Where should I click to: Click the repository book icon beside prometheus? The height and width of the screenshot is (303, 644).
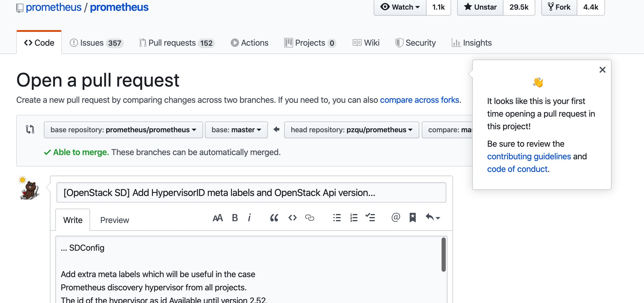[20, 8]
